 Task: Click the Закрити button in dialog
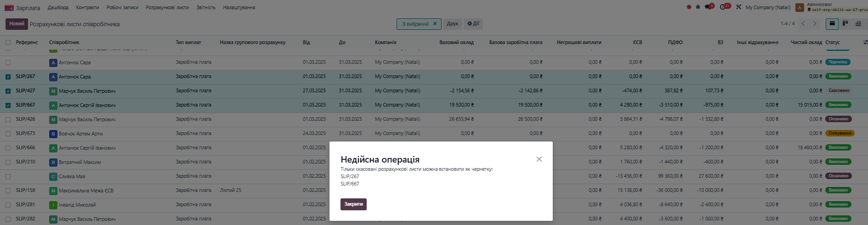[x=353, y=204]
